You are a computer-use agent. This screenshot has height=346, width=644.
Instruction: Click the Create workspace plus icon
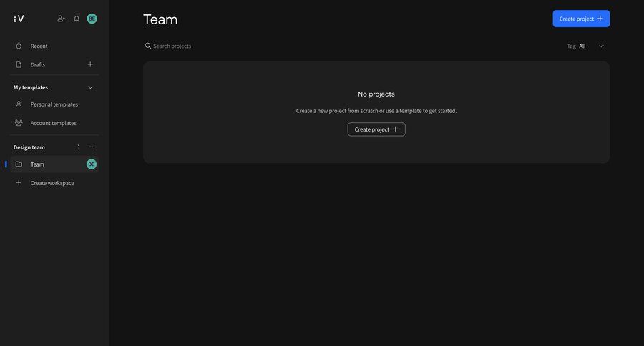click(x=19, y=182)
